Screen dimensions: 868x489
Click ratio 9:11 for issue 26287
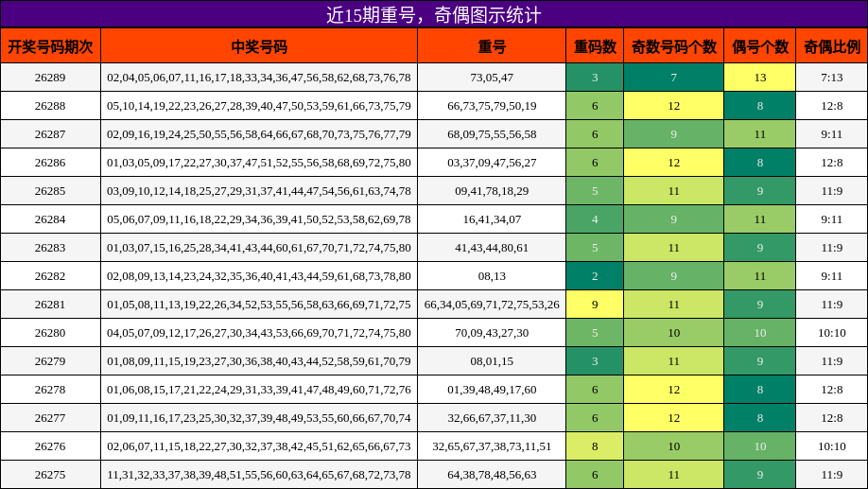[x=832, y=134]
